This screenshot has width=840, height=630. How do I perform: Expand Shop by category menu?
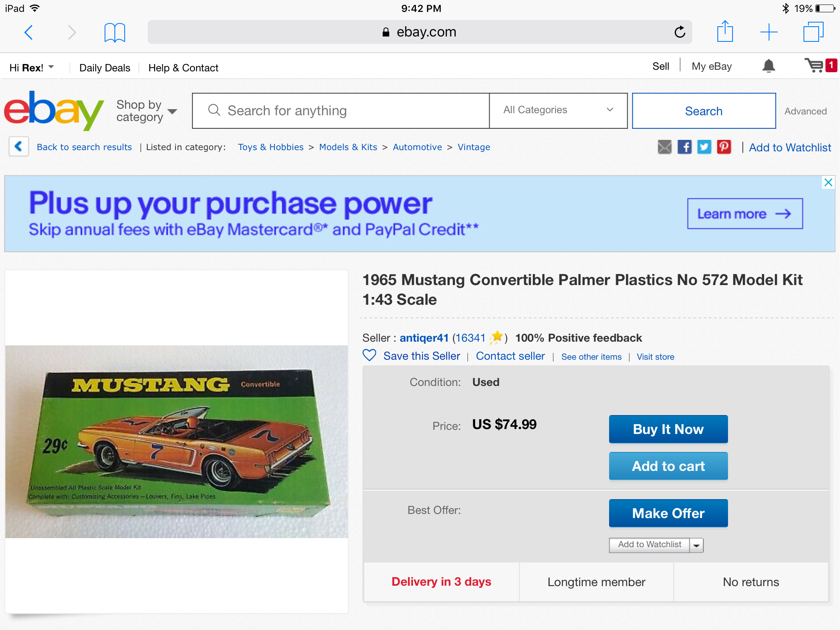pyautogui.click(x=146, y=111)
